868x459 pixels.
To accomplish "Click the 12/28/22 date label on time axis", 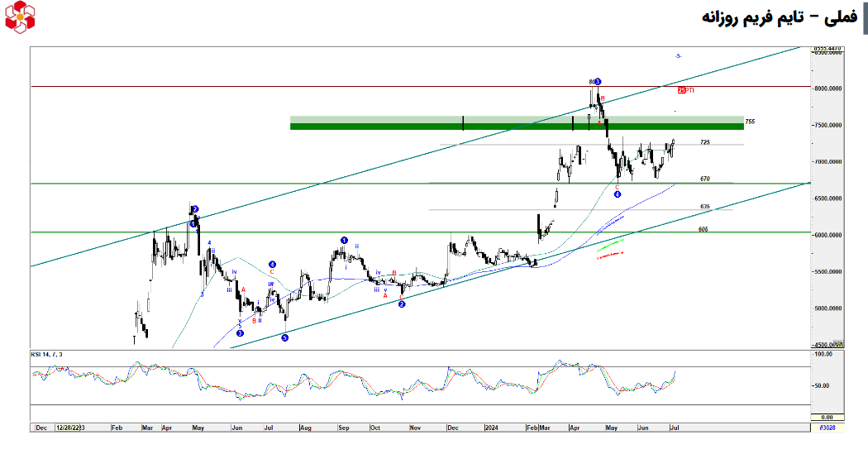I will coord(69,428).
